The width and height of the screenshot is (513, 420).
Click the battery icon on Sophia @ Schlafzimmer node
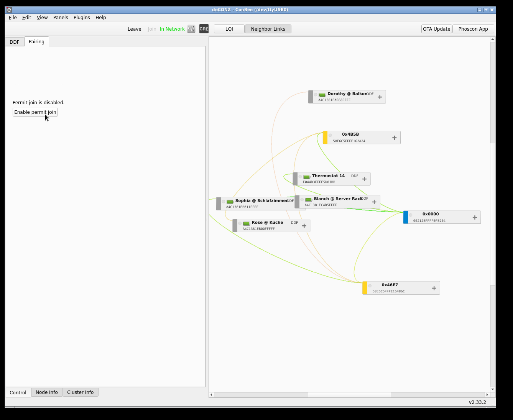pyautogui.click(x=230, y=202)
